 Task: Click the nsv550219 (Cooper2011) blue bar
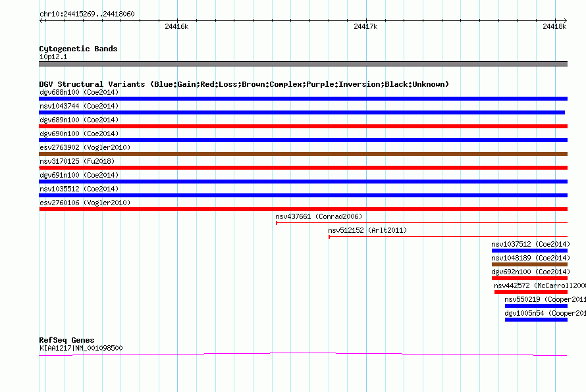pos(537,306)
